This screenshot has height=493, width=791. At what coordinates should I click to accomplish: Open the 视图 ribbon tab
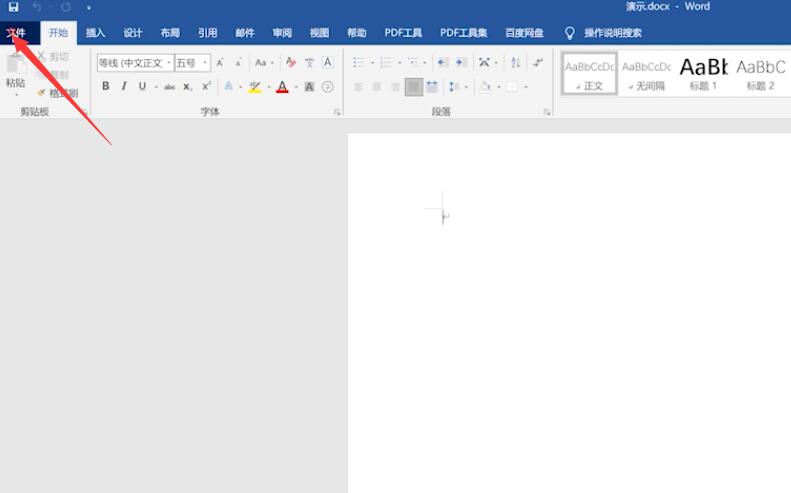[319, 33]
